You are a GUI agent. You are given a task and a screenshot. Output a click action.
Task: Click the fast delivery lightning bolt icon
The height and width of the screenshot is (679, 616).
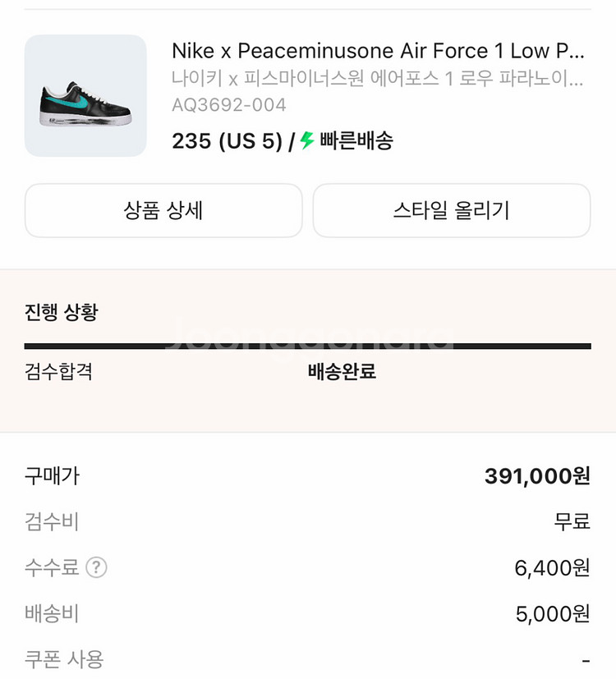point(307,140)
